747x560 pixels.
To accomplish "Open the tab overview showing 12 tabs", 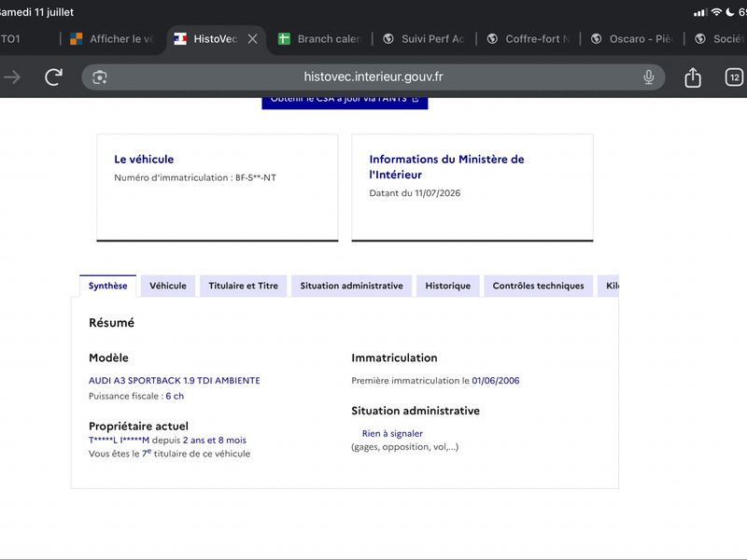I will coord(734,77).
